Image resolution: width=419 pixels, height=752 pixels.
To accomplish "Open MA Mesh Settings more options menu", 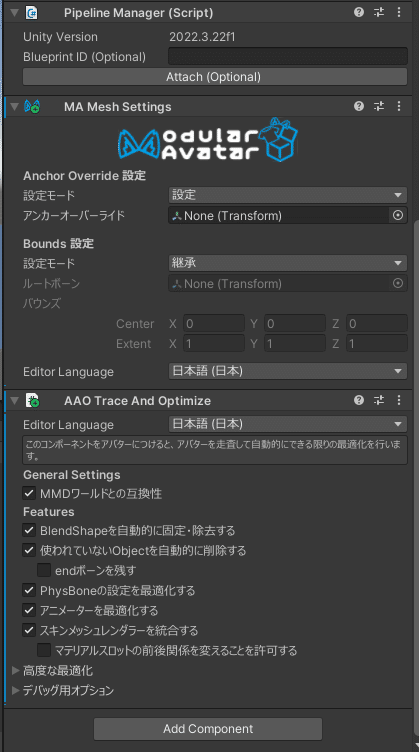I will pyautogui.click(x=399, y=106).
